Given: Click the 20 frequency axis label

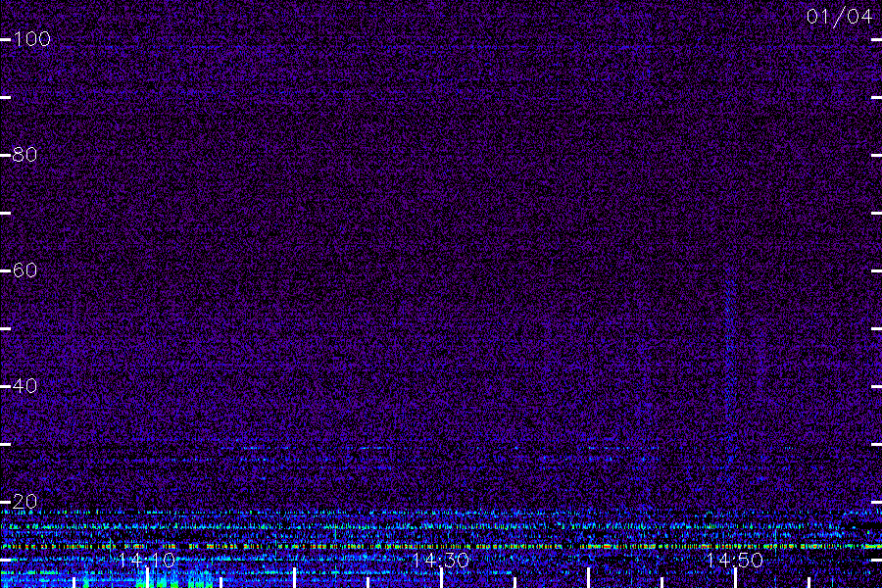Looking at the screenshot, I should pyautogui.click(x=24, y=502).
